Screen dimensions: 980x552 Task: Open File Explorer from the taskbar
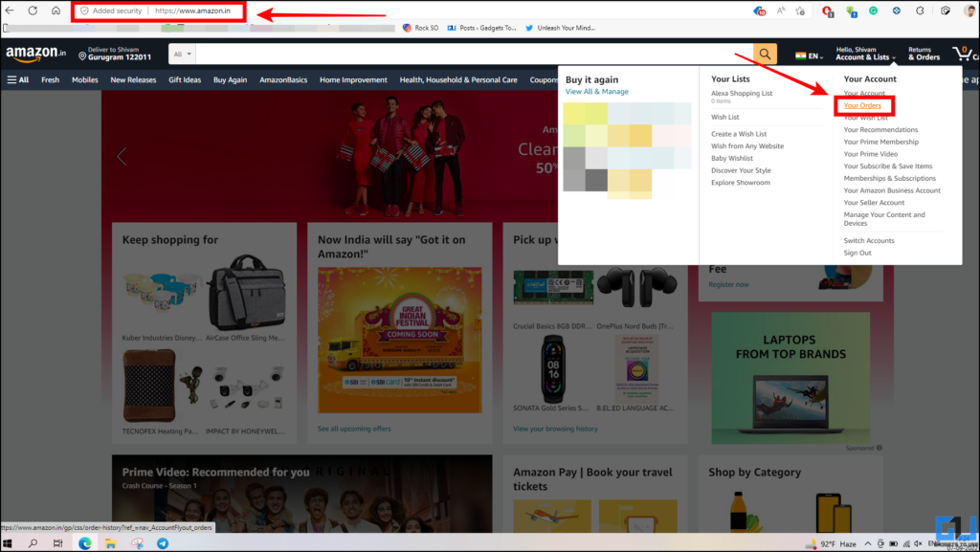(x=111, y=543)
